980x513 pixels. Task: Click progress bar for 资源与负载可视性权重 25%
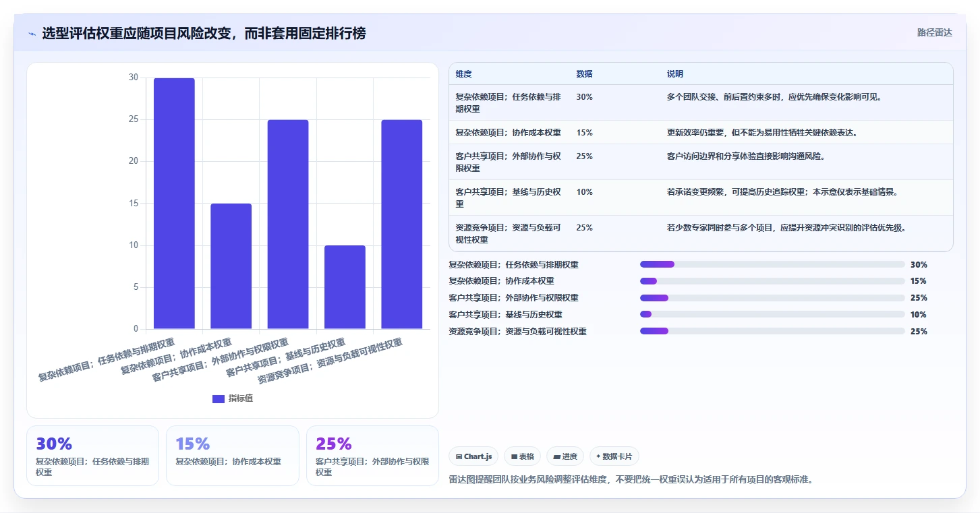[772, 331]
